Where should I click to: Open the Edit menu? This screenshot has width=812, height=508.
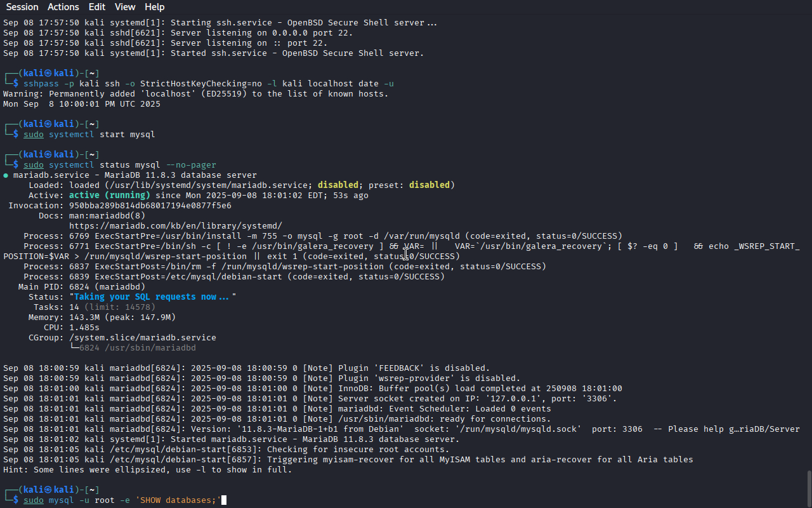(x=97, y=7)
